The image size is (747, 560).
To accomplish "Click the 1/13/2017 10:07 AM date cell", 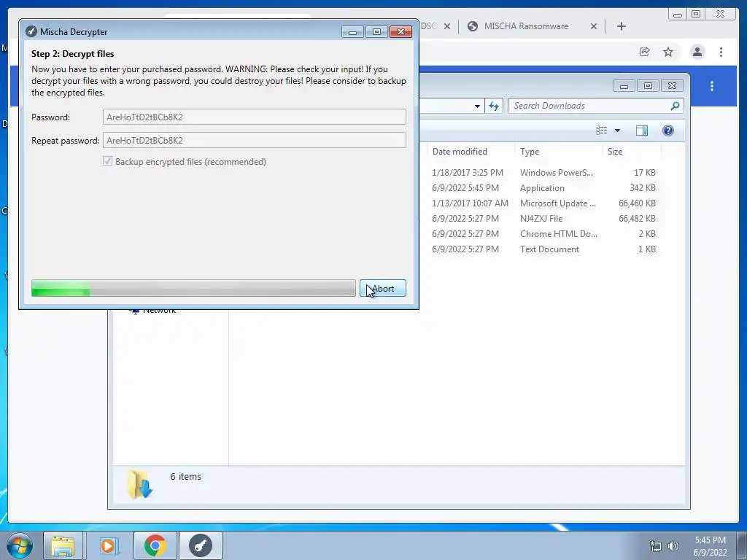I will coord(470,203).
